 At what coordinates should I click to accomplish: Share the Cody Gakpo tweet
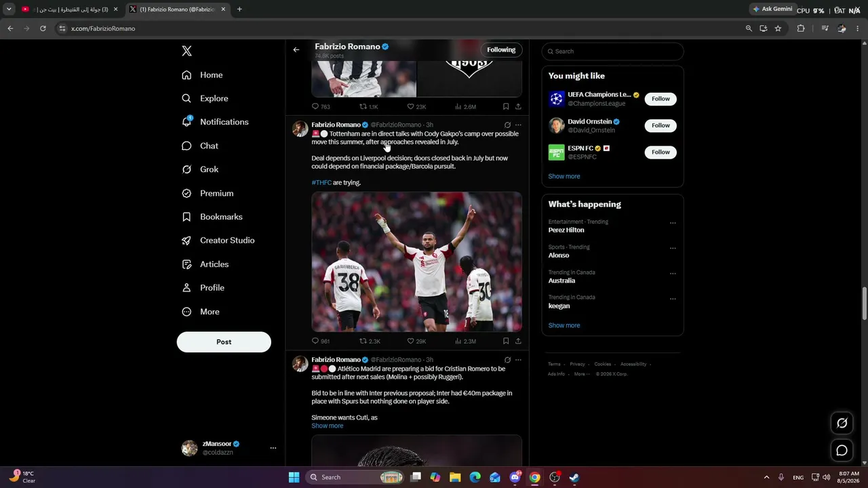coord(518,341)
